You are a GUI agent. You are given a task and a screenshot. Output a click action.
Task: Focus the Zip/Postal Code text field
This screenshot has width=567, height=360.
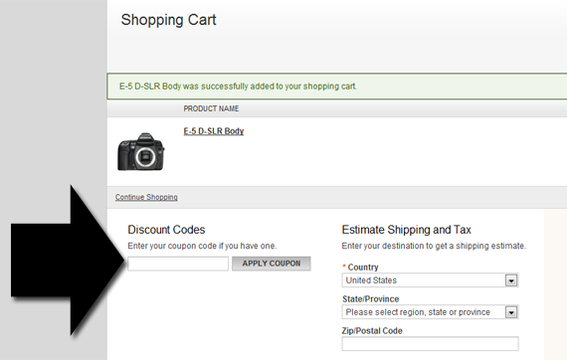[x=430, y=344]
